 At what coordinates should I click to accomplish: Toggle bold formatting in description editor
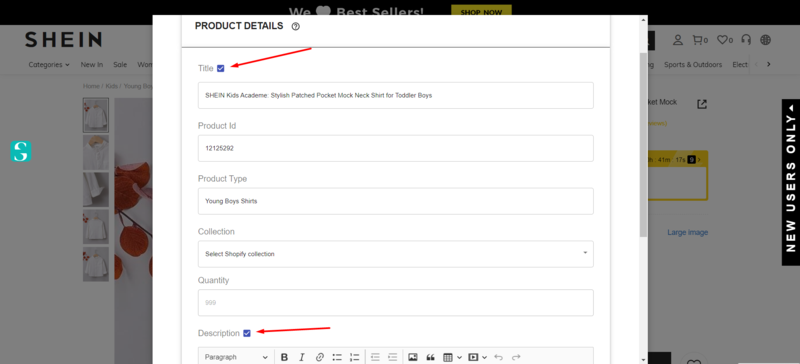[284, 357]
